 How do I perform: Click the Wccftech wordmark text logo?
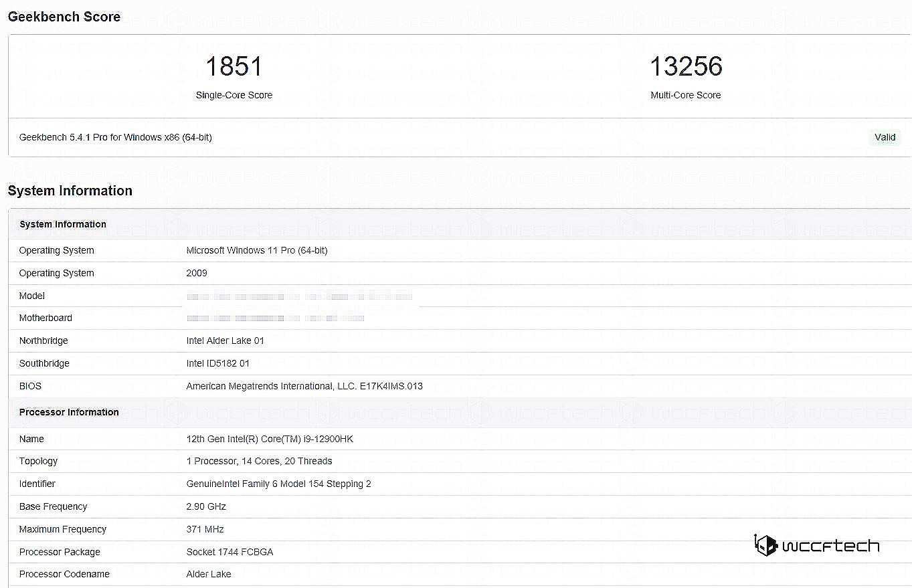point(832,545)
